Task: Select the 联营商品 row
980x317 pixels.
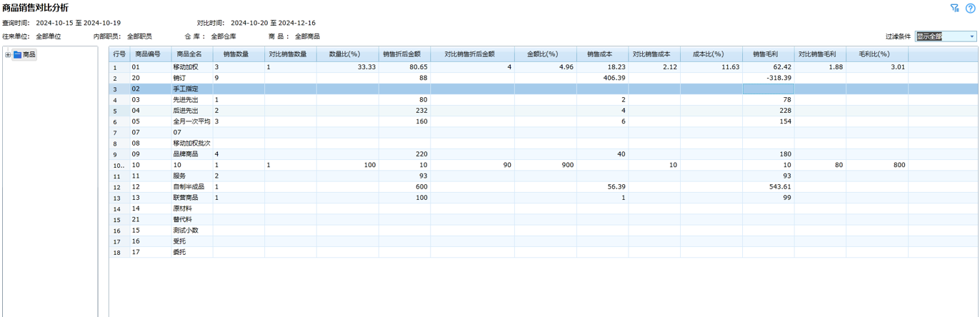Action: [186, 198]
